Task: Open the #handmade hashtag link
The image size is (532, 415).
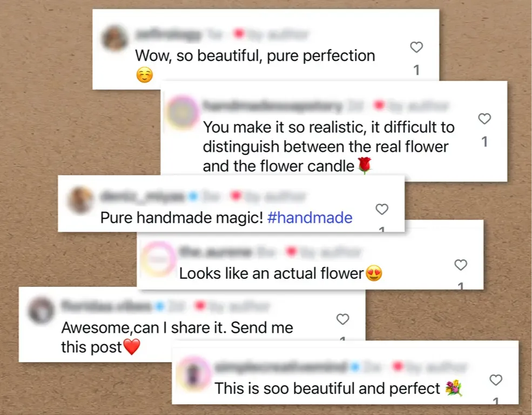Action: [310, 218]
